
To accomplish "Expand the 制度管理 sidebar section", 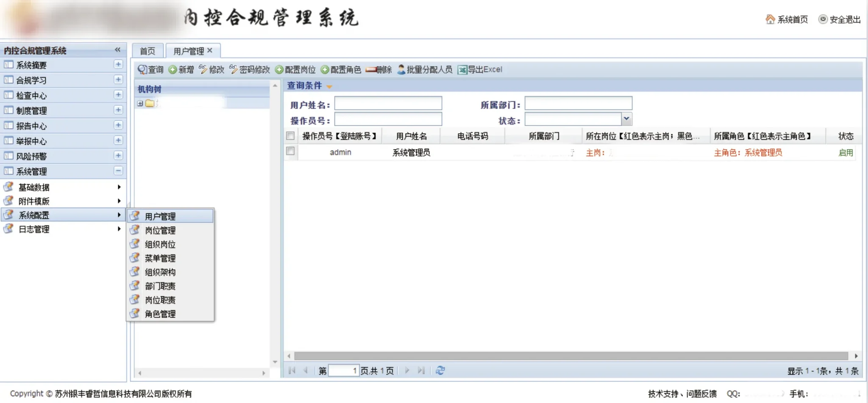I will (x=118, y=110).
